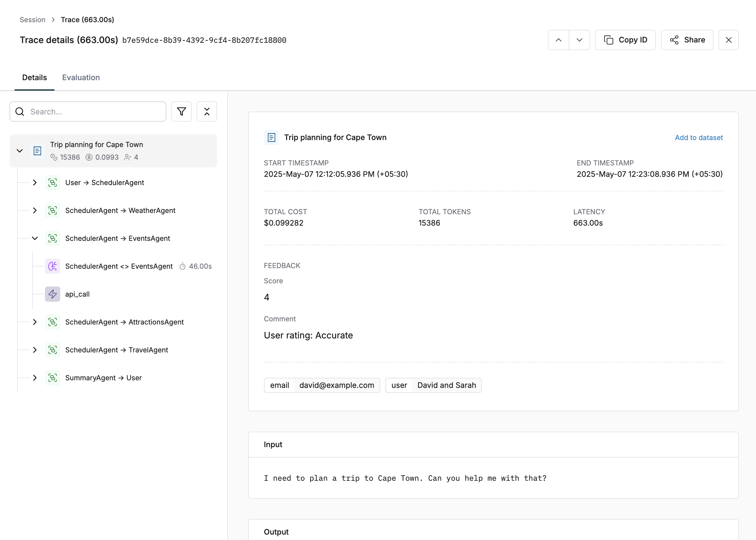Go to previous trace with up arrow

click(558, 40)
